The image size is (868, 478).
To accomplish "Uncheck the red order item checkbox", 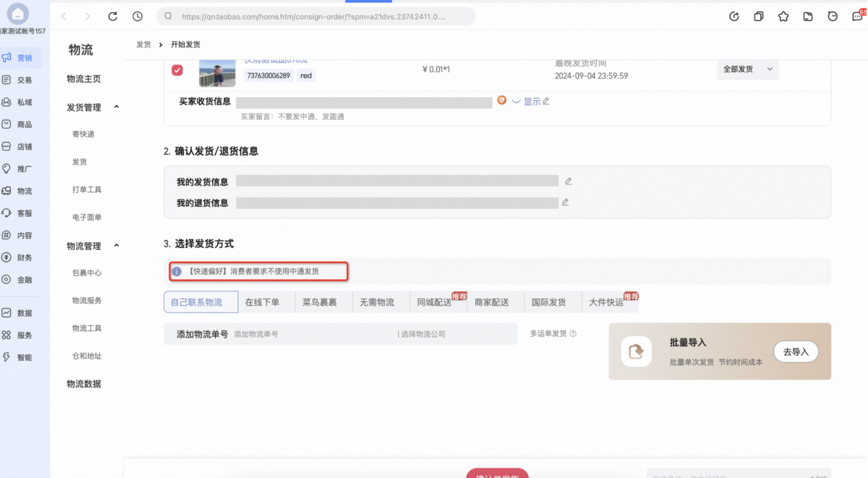I will tap(177, 70).
